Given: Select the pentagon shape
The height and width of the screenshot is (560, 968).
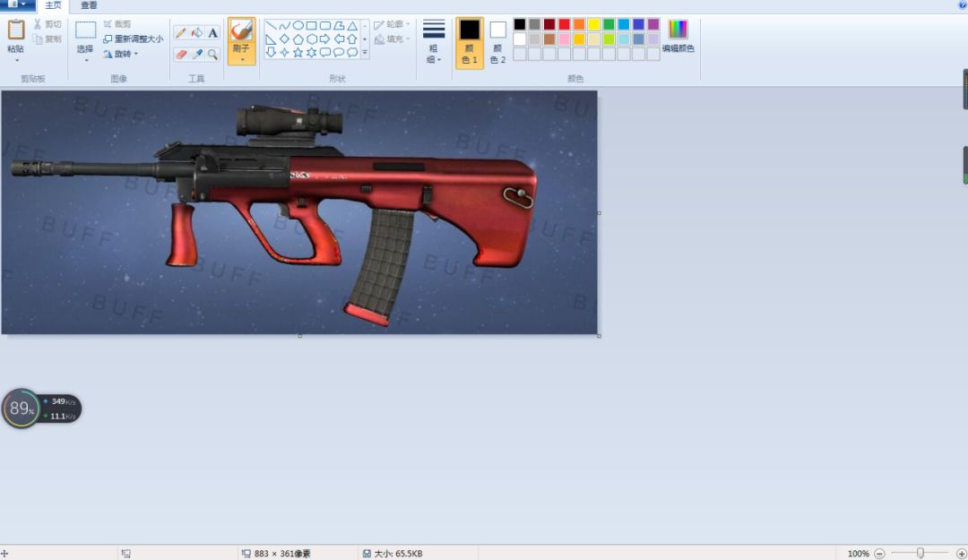Looking at the screenshot, I should (298, 39).
